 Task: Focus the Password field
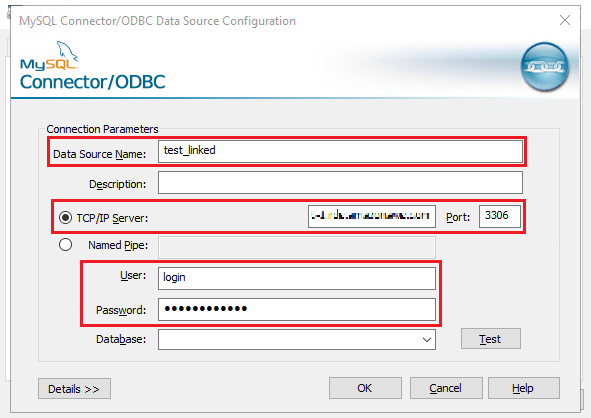click(x=297, y=309)
